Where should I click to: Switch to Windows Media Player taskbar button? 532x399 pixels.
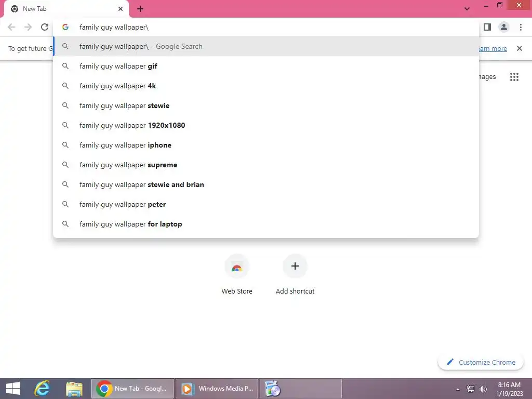217,389
